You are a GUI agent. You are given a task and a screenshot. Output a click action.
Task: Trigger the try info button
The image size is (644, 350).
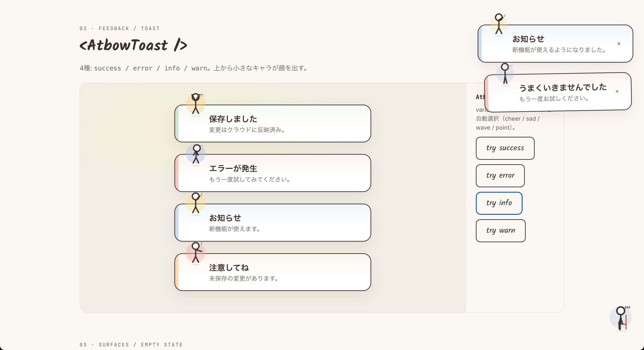(x=499, y=203)
